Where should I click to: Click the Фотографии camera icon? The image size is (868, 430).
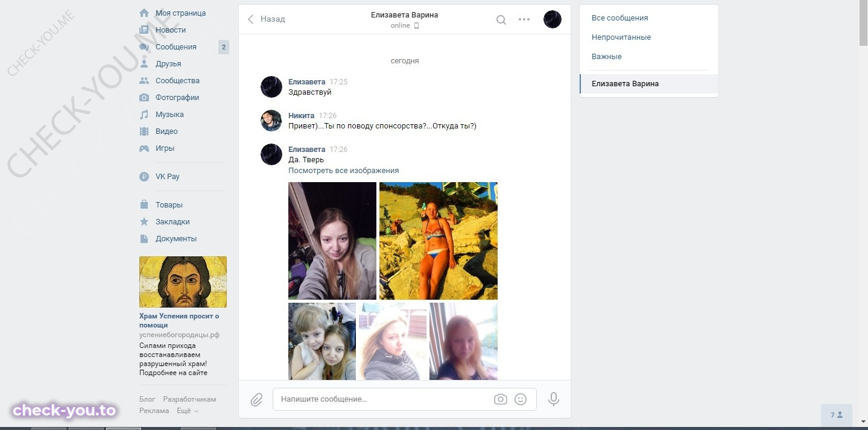coord(144,97)
